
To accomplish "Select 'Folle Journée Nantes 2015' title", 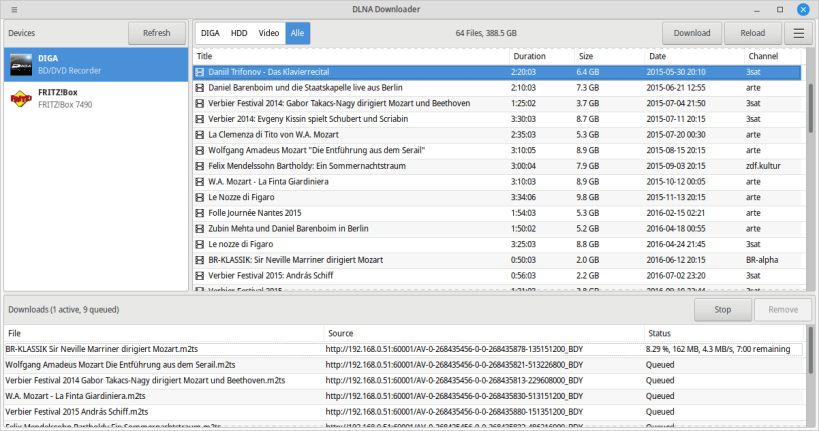I will (254, 213).
